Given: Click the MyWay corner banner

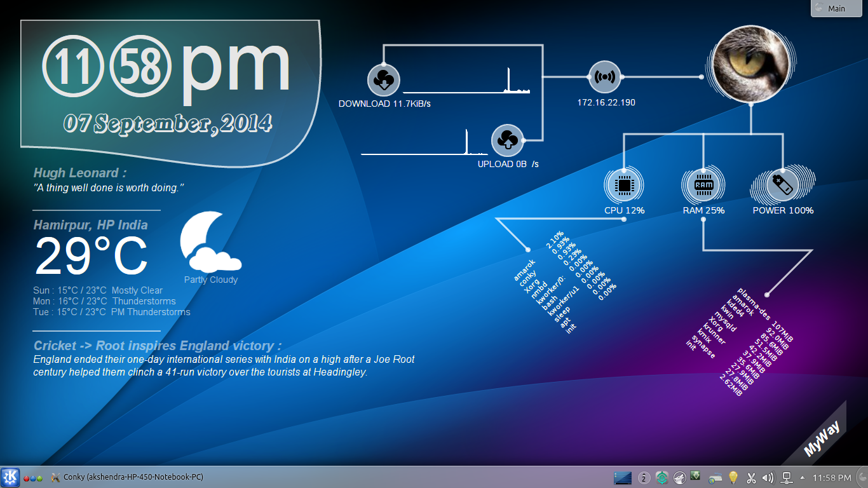Looking at the screenshot, I should point(822,438).
